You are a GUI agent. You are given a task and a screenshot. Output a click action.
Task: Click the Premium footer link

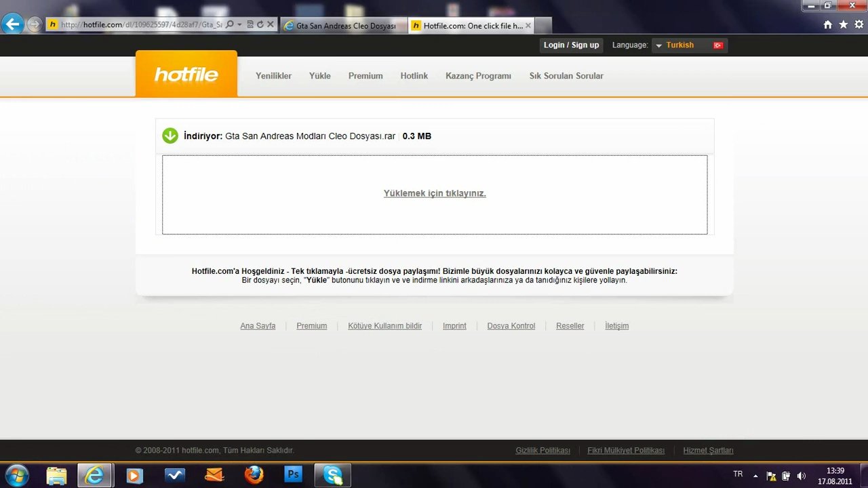click(x=311, y=326)
